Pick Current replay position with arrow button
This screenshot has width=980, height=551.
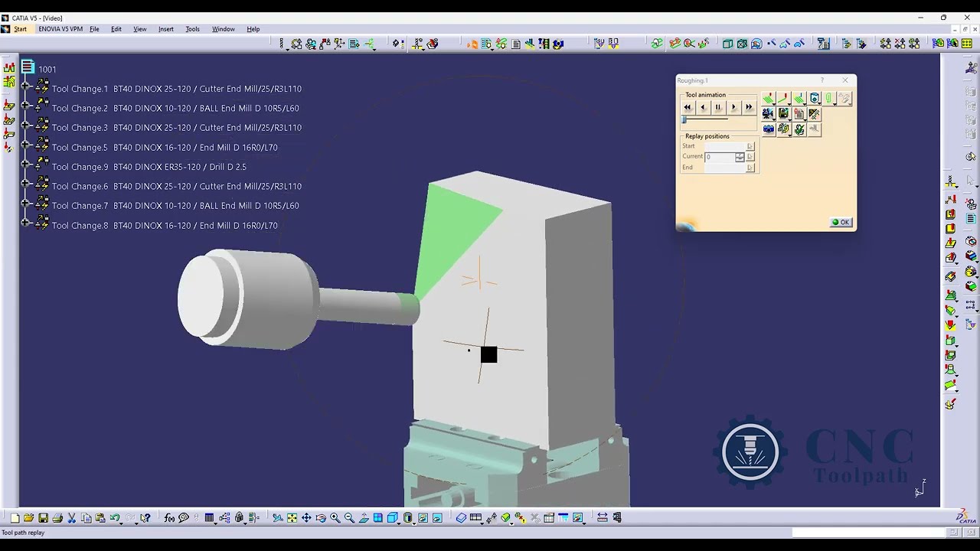(x=750, y=157)
